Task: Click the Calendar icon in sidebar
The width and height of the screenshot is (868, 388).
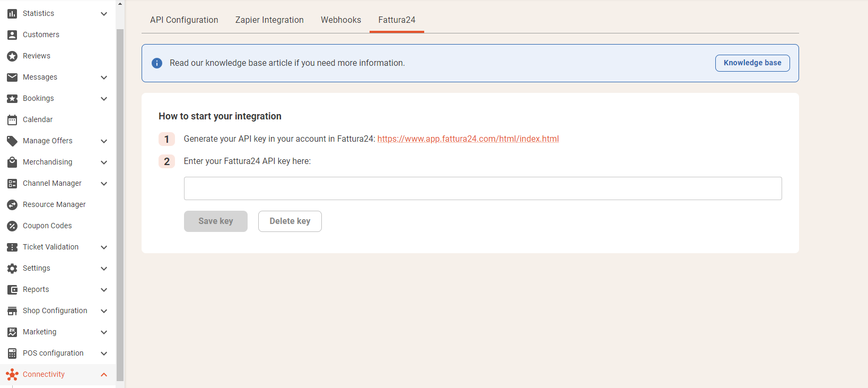Action: [12, 120]
